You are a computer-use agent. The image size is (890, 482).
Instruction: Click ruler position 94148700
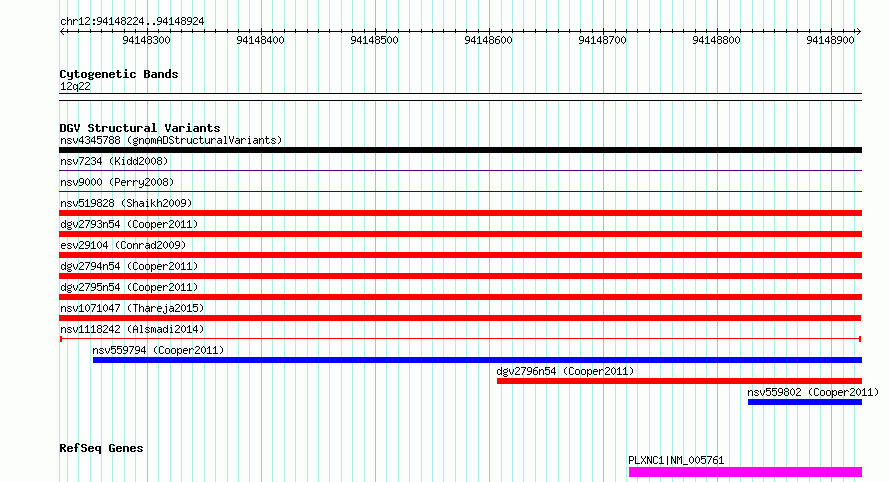(602, 40)
